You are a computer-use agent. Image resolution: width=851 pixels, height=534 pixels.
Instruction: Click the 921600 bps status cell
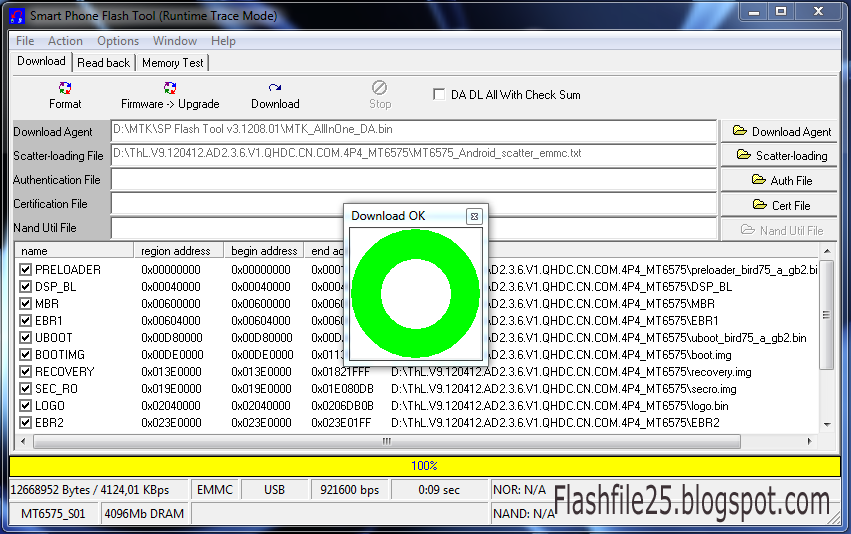[x=350, y=490]
